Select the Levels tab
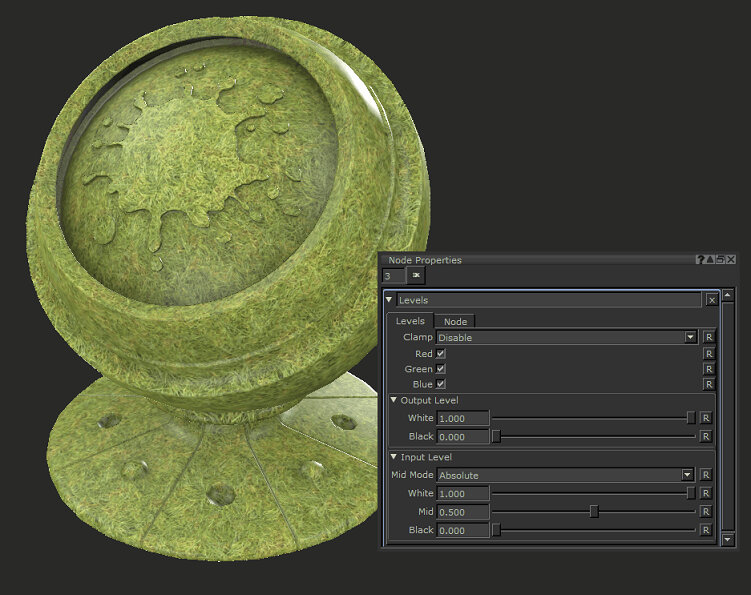751x595 pixels. 410,321
